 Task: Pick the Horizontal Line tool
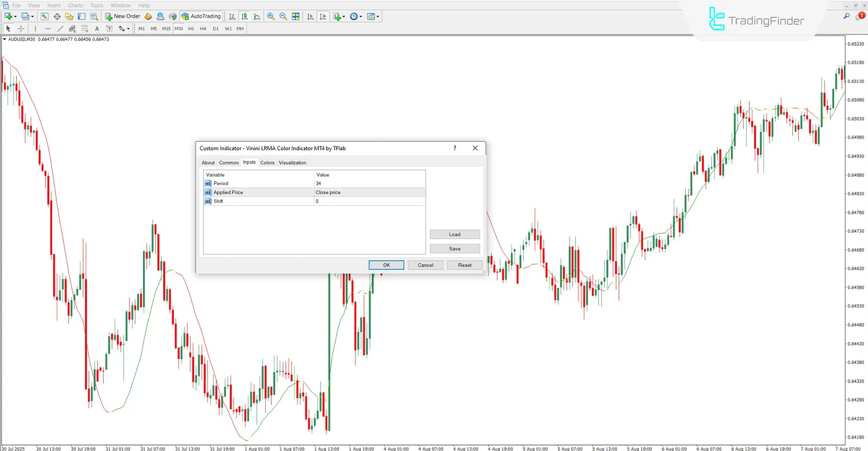pos(47,29)
